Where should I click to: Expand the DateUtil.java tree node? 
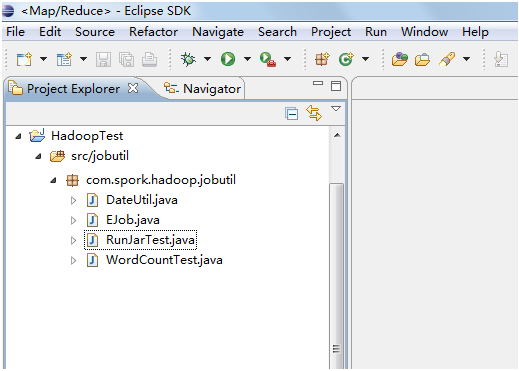[74, 200]
